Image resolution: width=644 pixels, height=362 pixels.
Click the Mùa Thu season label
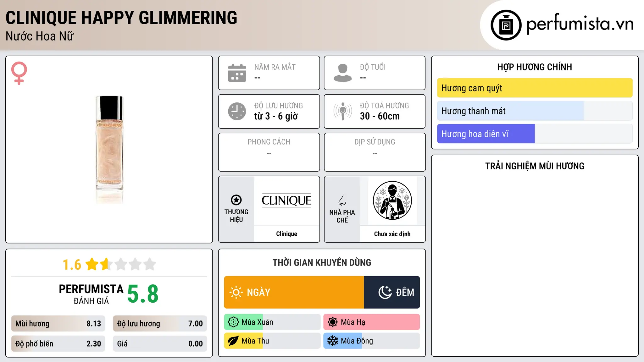(x=255, y=341)
